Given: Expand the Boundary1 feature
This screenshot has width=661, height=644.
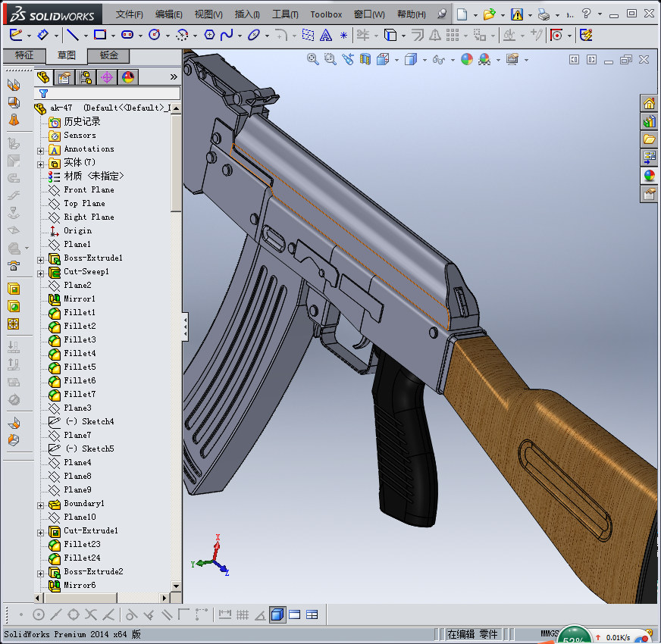Looking at the screenshot, I should pos(40,505).
